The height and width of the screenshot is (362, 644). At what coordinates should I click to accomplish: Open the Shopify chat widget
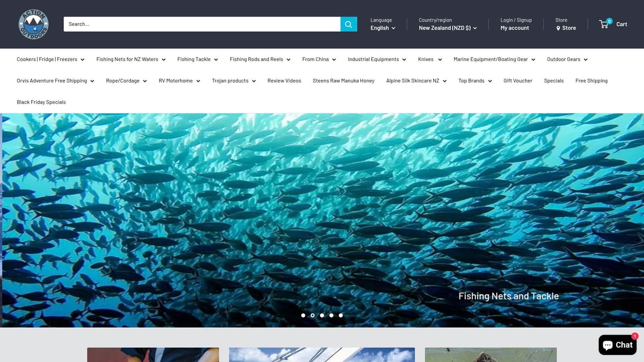tap(617, 345)
